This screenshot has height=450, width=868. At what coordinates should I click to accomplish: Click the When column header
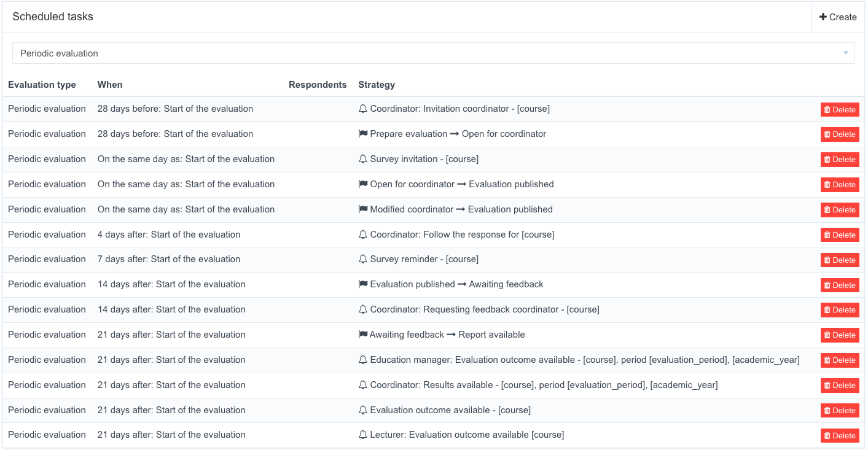(110, 85)
